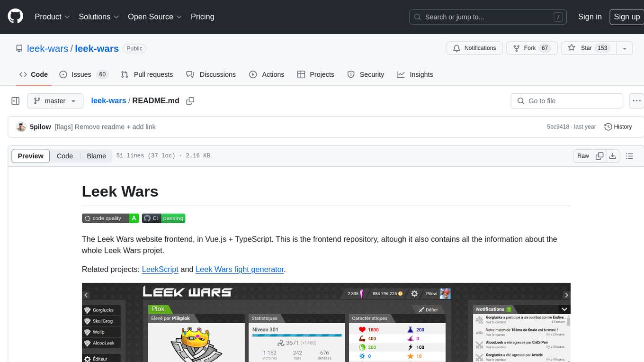Image resolution: width=644 pixels, height=362 pixels.
Task: Focus the Go to file input
Action: point(567,101)
